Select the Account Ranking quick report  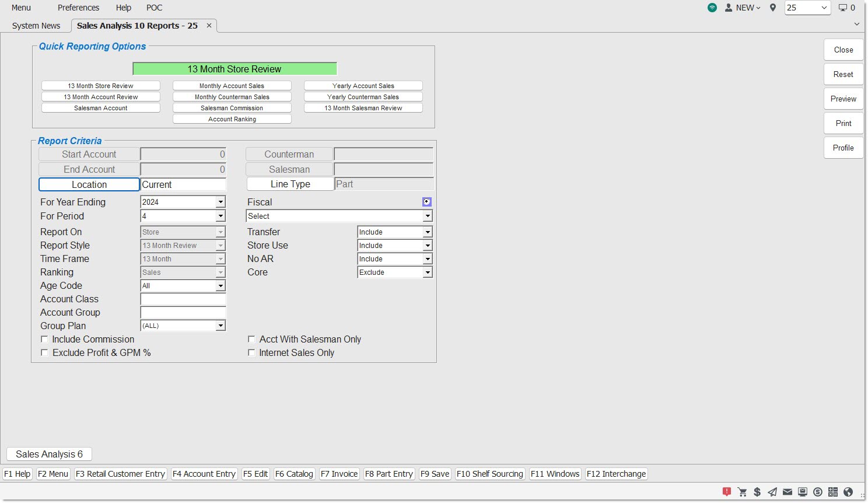point(232,119)
